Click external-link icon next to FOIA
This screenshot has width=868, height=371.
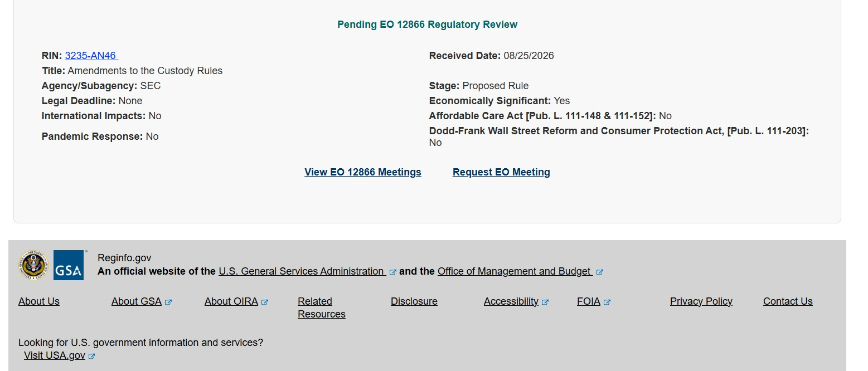[x=607, y=302]
